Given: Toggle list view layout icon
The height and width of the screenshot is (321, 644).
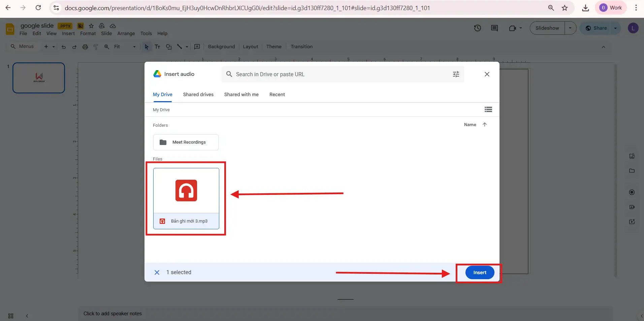Looking at the screenshot, I should [488, 110].
